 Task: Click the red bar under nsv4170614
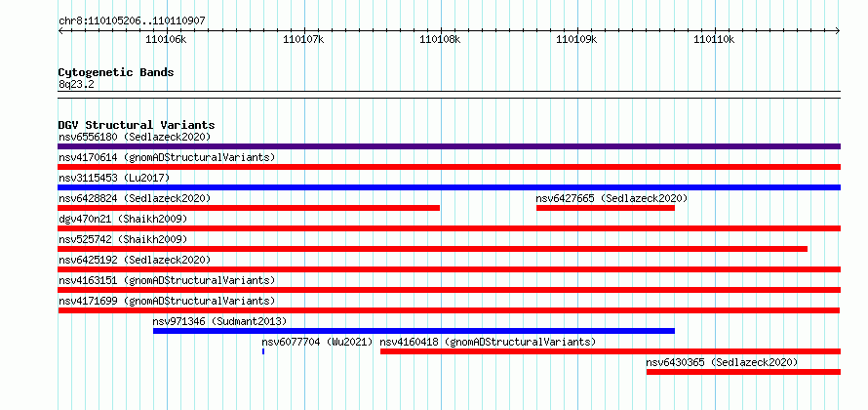tap(450, 167)
